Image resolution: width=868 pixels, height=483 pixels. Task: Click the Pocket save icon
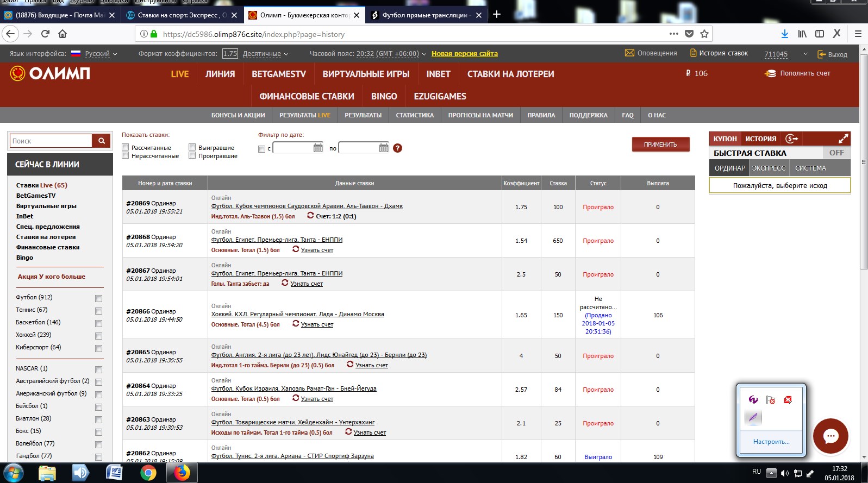click(689, 34)
